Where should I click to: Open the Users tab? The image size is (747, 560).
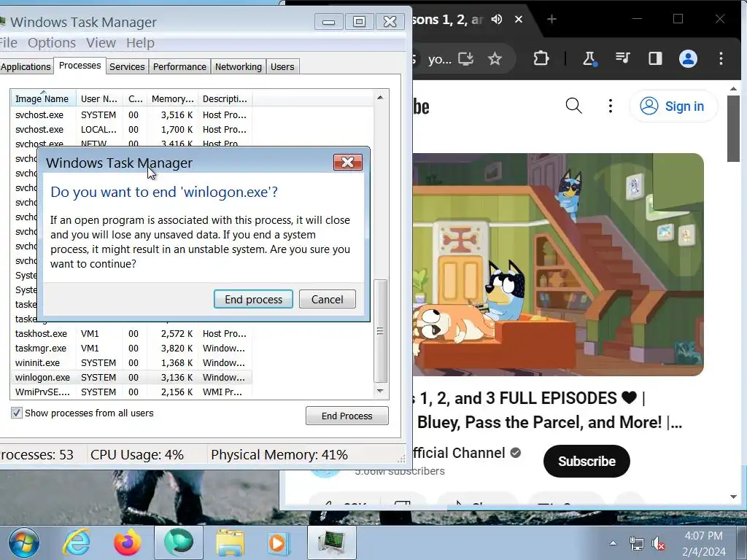point(282,66)
